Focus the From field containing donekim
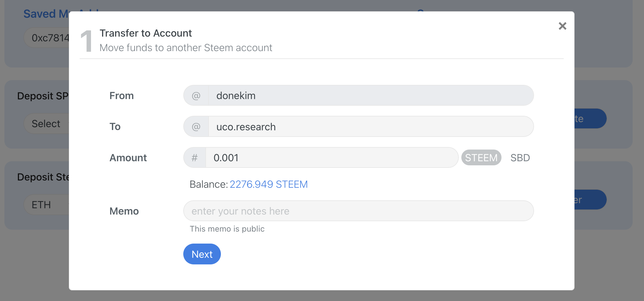Viewport: 644px width, 301px height. 370,96
